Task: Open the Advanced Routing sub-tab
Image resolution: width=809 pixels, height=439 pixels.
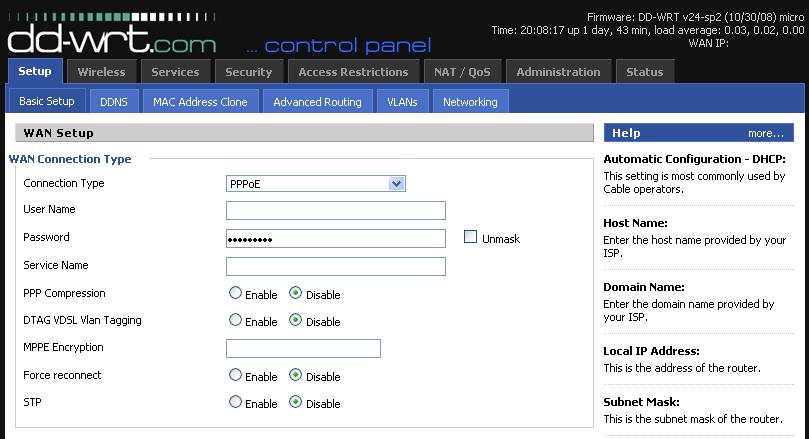Action: tap(317, 102)
